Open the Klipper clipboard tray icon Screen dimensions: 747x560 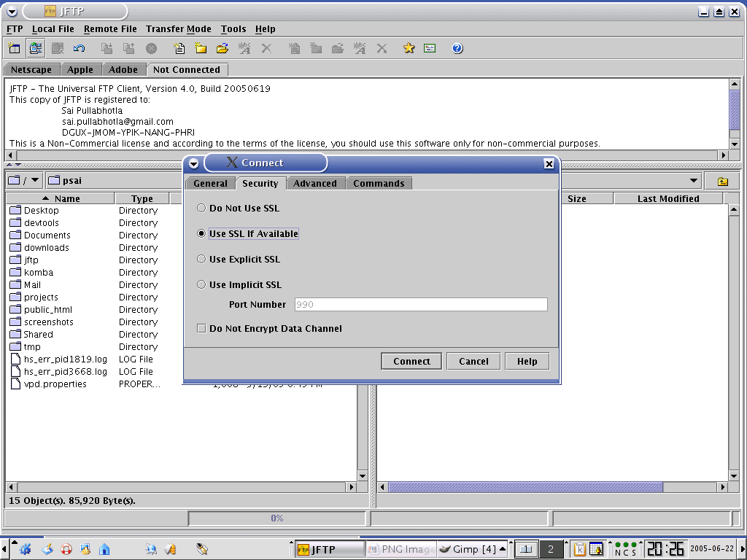579,550
